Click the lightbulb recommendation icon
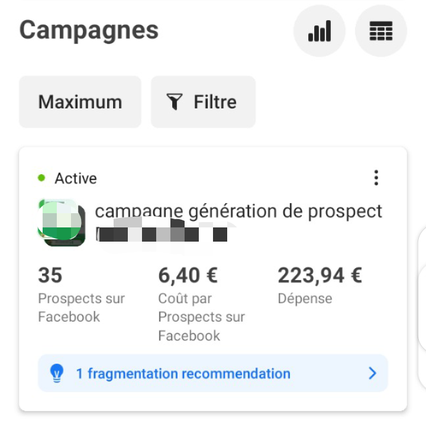This screenshot has width=426, height=427. coord(57,373)
